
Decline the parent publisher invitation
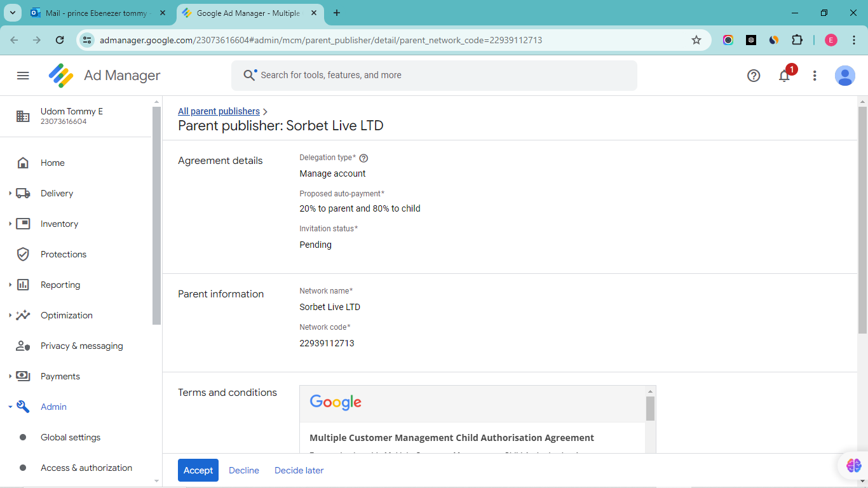(244, 470)
